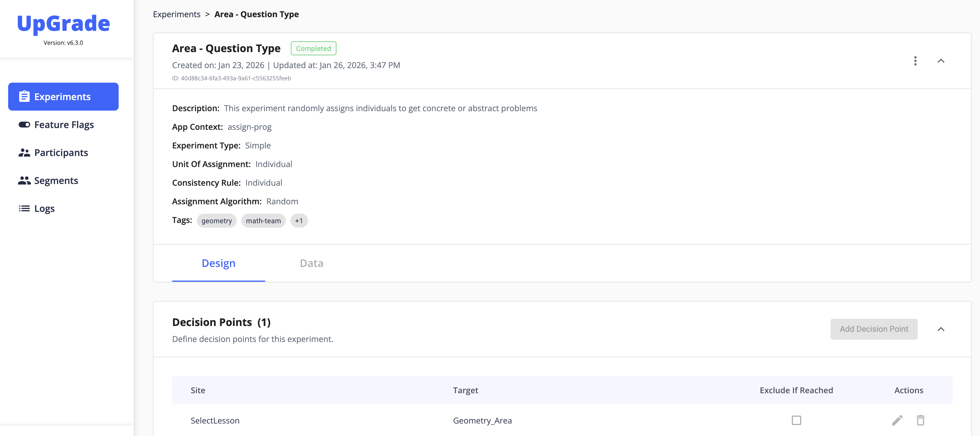Switch to the Data tab
The image size is (980, 436).
[311, 263]
